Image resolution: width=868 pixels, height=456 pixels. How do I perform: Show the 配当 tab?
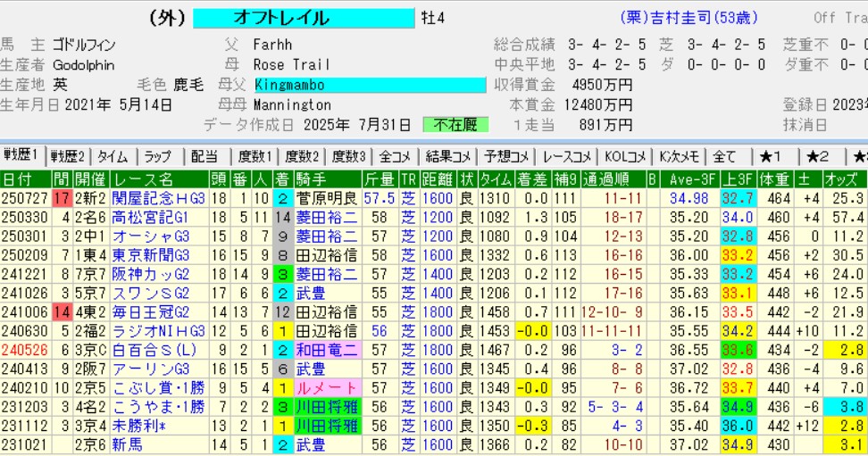pos(204,156)
